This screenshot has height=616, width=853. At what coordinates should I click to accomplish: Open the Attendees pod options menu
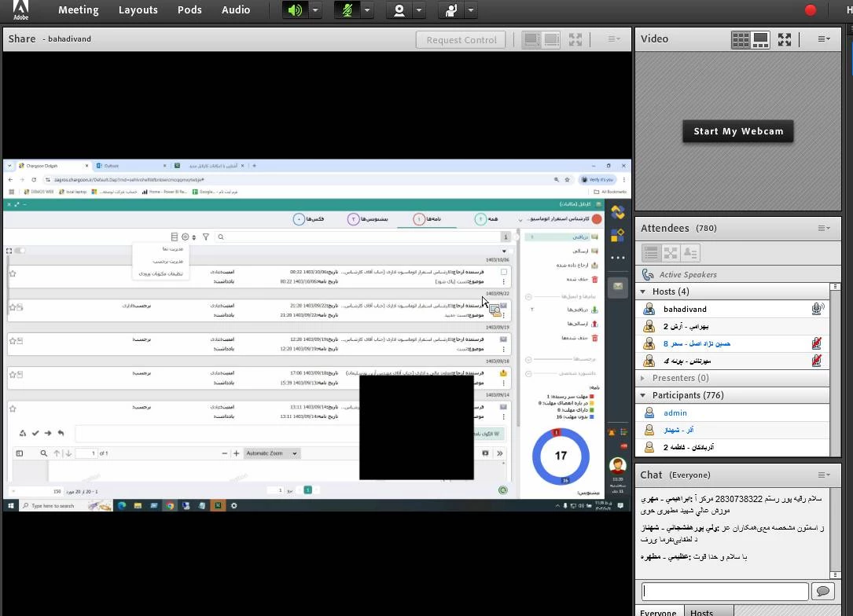pos(823,228)
